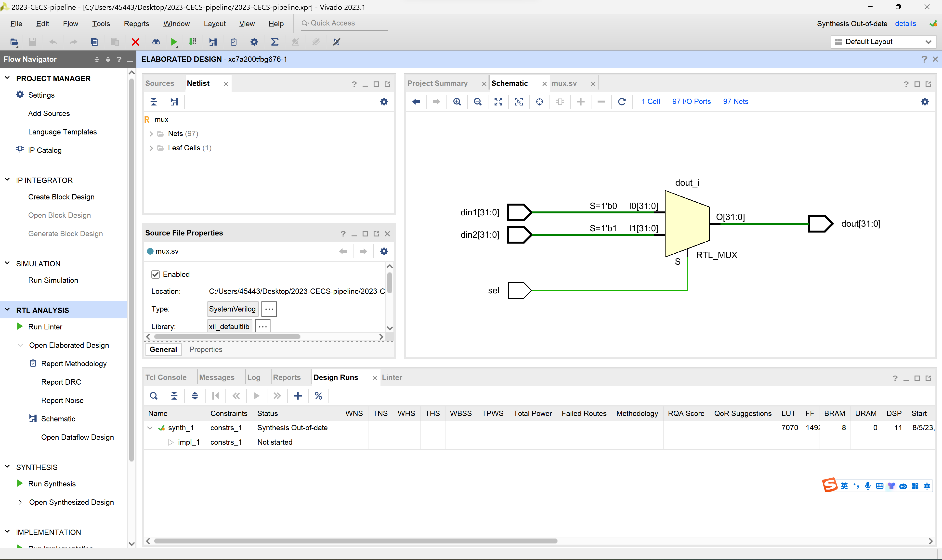Click the Open Project toolbar icon
This screenshot has width=942, height=560.
tap(14, 42)
